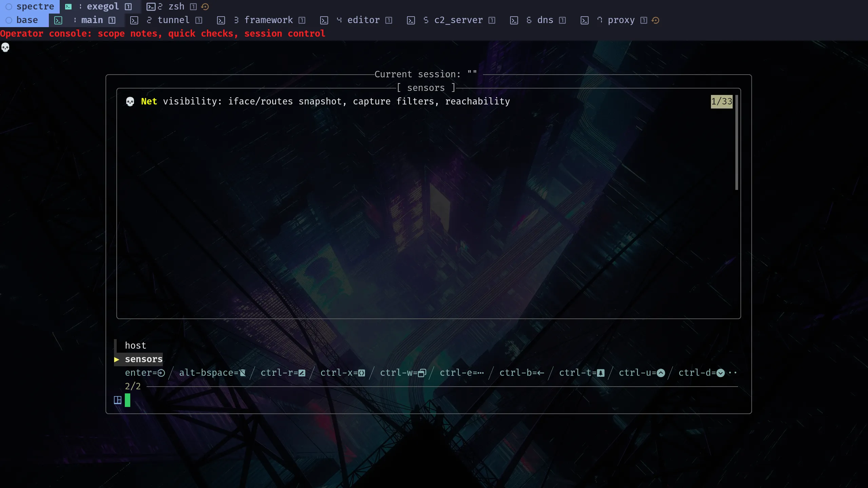
Task: Click the green terminal icon on the exegol tab
Action: [x=69, y=6]
